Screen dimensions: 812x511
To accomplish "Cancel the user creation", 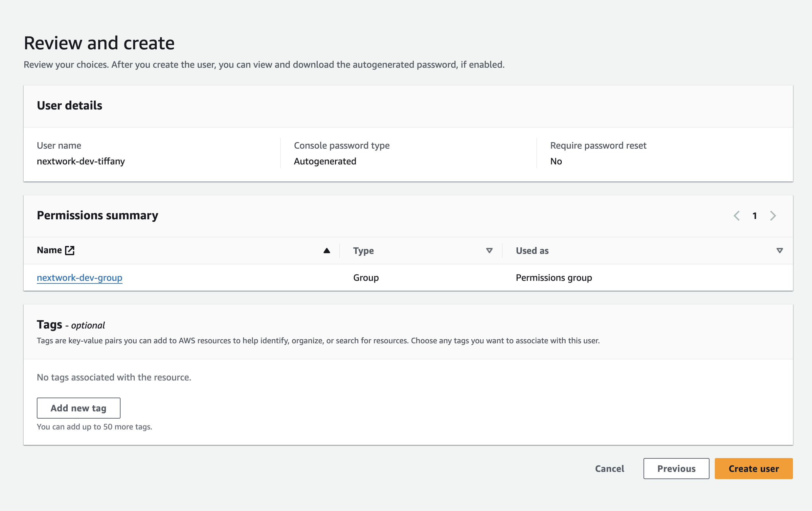I will [x=609, y=469].
